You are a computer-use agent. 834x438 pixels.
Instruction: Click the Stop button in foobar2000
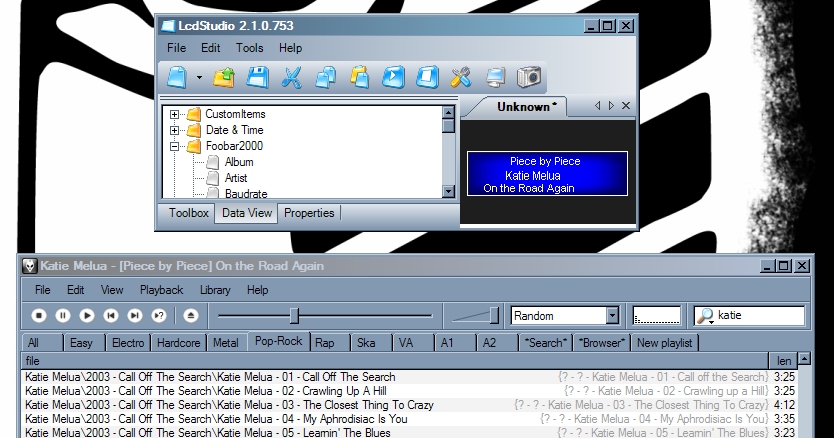(38, 316)
